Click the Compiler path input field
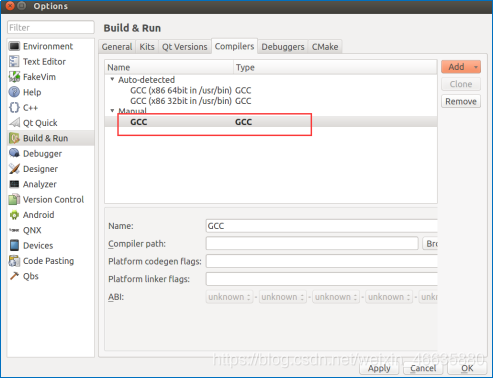 312,244
